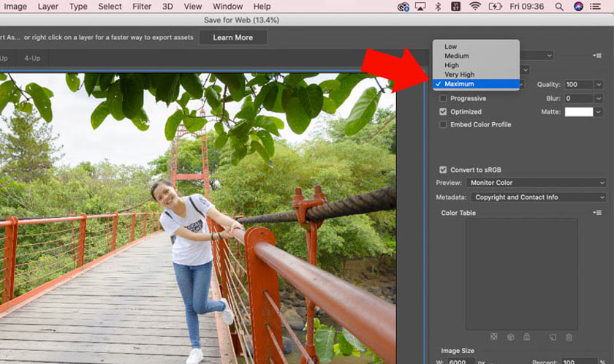The image size is (614, 364).
Task: Toggle Embed Color Profile checkbox
Action: [443, 125]
